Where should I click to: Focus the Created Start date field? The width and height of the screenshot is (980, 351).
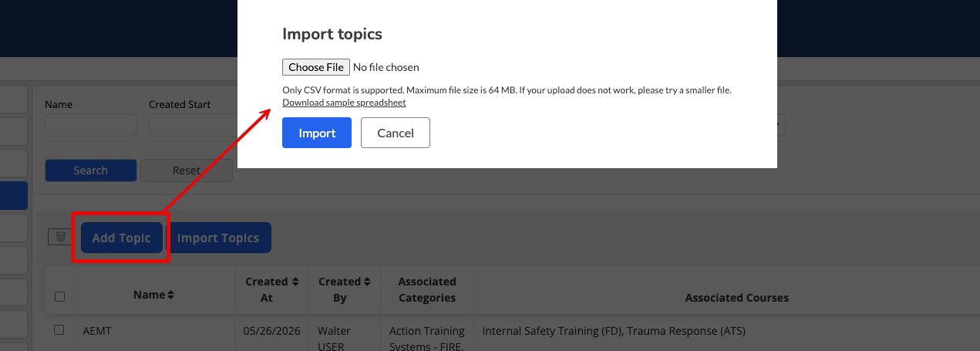point(193,125)
